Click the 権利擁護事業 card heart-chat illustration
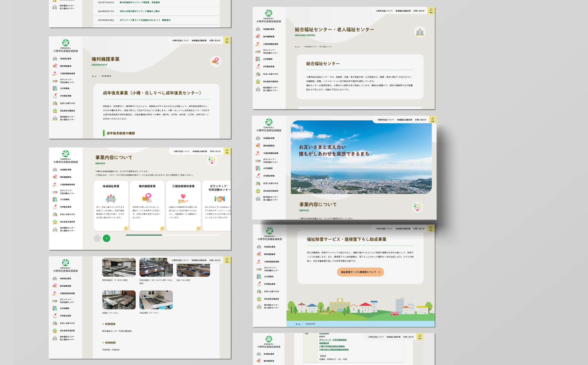This screenshot has width=588, height=365. (147, 198)
